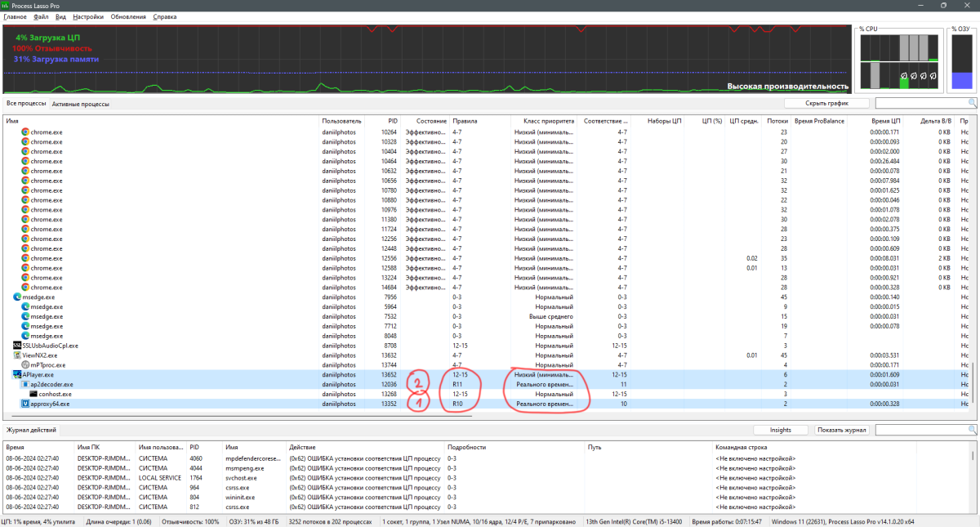This screenshot has height=527, width=980.
Task: Sort by the Правила column header
Action: click(479, 121)
